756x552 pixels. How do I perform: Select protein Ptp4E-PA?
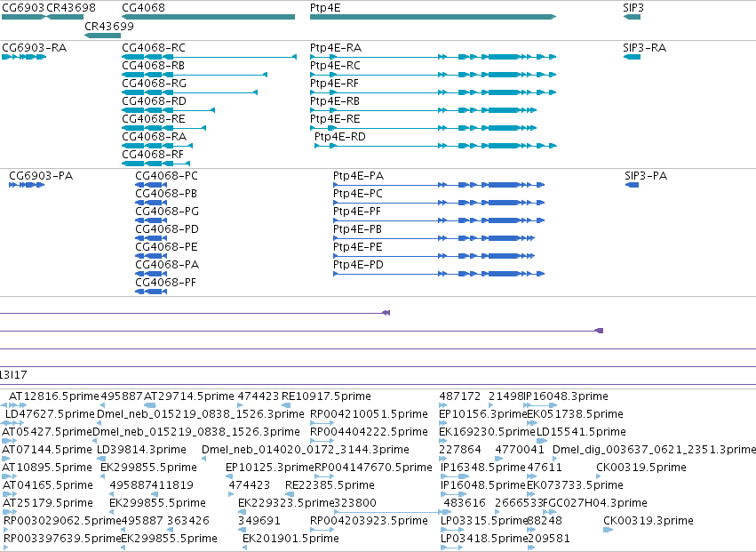pyautogui.click(x=358, y=176)
